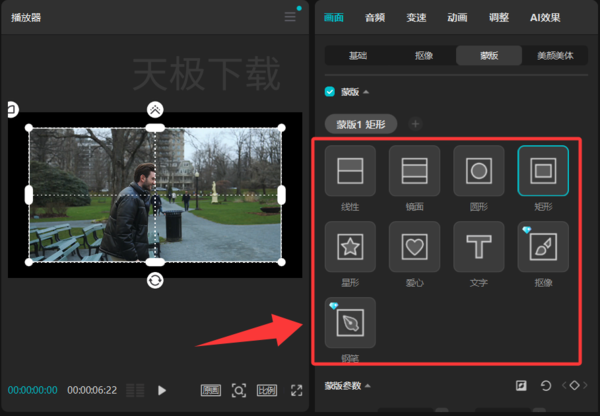Toggle the mask invert icon beside reset
Viewport: 600px width, 416px height.
click(x=521, y=385)
